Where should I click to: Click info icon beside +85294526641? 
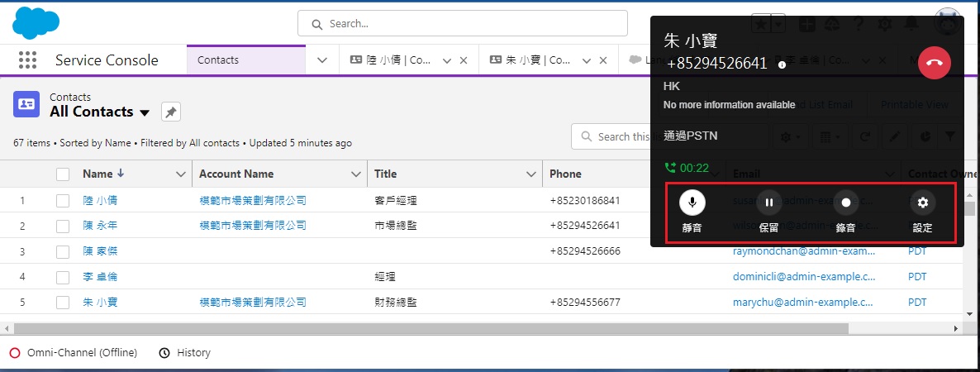(x=782, y=65)
